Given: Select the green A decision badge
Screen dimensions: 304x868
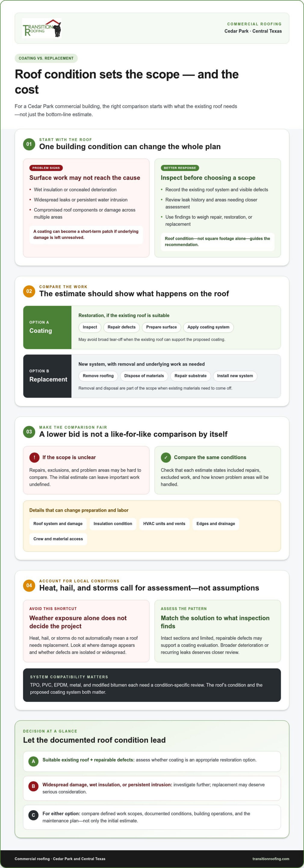Looking at the screenshot, I should [x=33, y=761].
